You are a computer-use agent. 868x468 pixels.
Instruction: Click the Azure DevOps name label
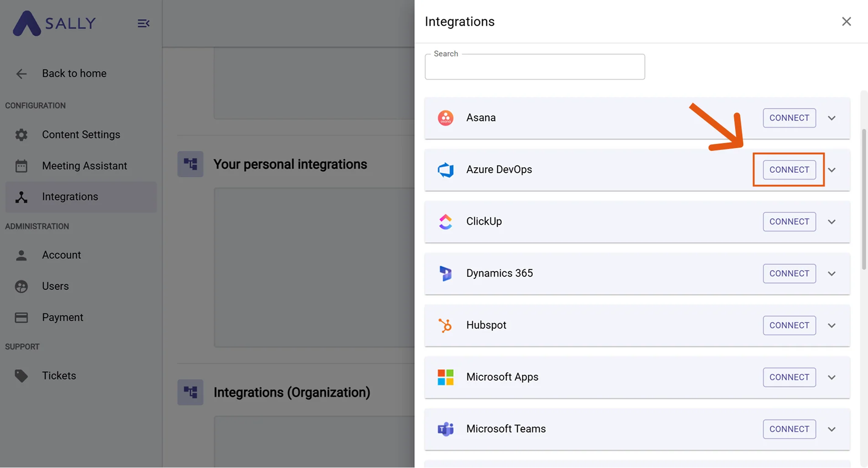(499, 170)
